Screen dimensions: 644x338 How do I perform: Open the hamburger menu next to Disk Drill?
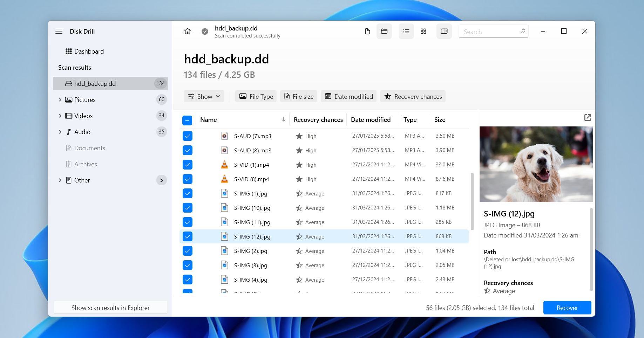click(x=59, y=32)
